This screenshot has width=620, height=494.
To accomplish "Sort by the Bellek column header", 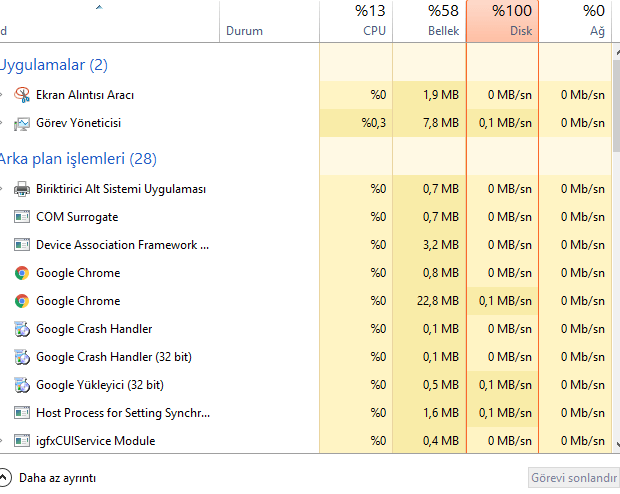I will [x=429, y=21].
